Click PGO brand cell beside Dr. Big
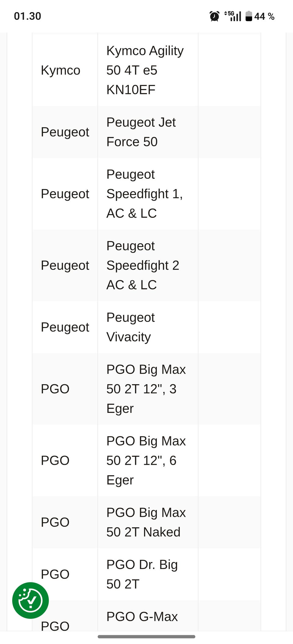Image resolution: width=293 pixels, height=644 pixels. click(55, 574)
